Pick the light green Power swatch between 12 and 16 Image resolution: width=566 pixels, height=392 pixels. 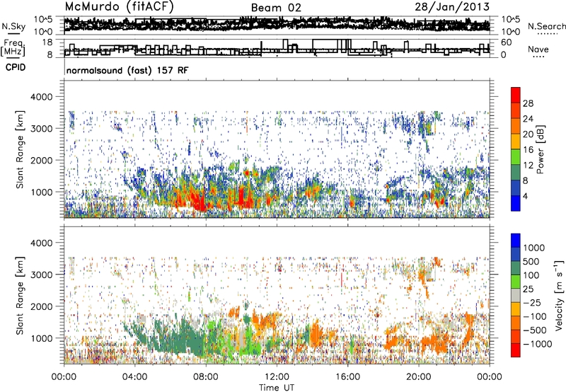click(x=516, y=156)
